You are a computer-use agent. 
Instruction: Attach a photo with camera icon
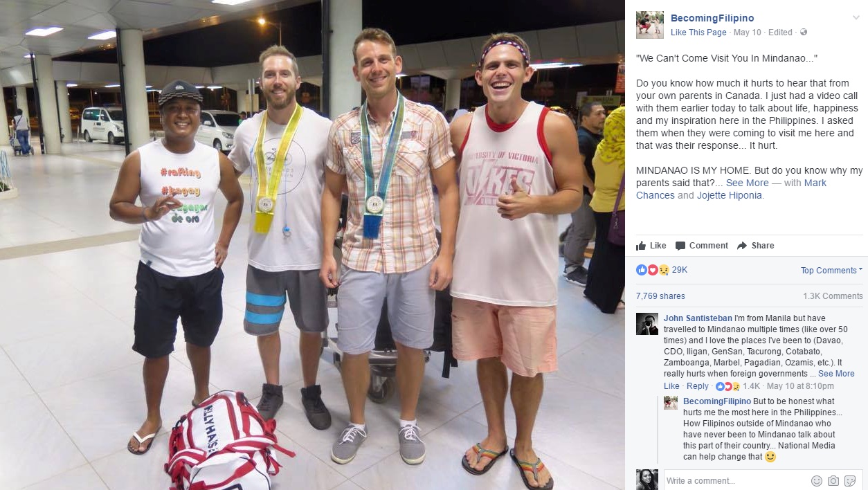(833, 481)
